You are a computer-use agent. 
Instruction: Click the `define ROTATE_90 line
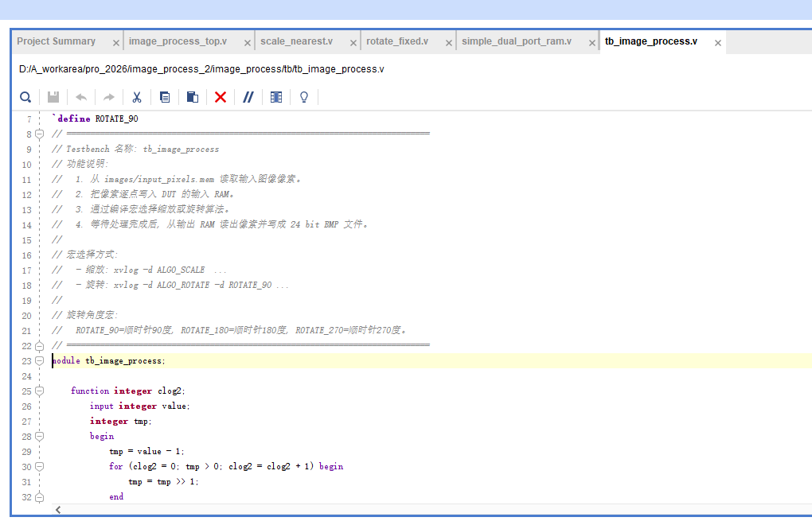click(96, 119)
